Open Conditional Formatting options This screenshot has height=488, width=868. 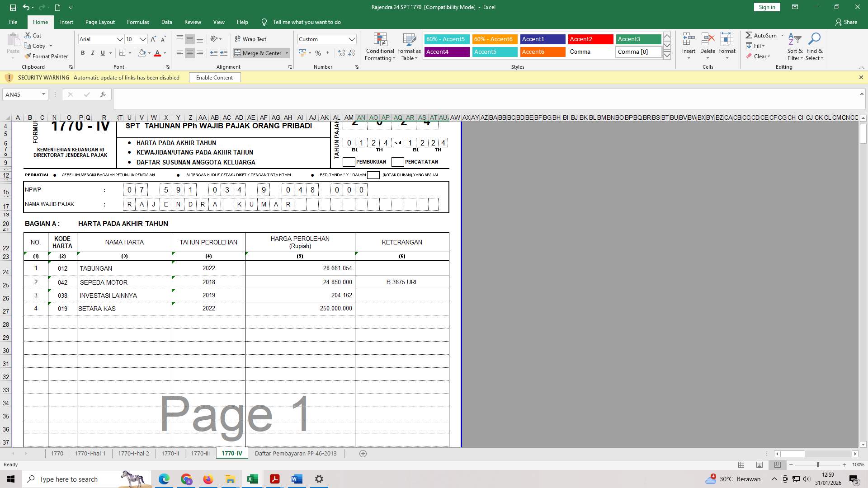click(x=380, y=47)
